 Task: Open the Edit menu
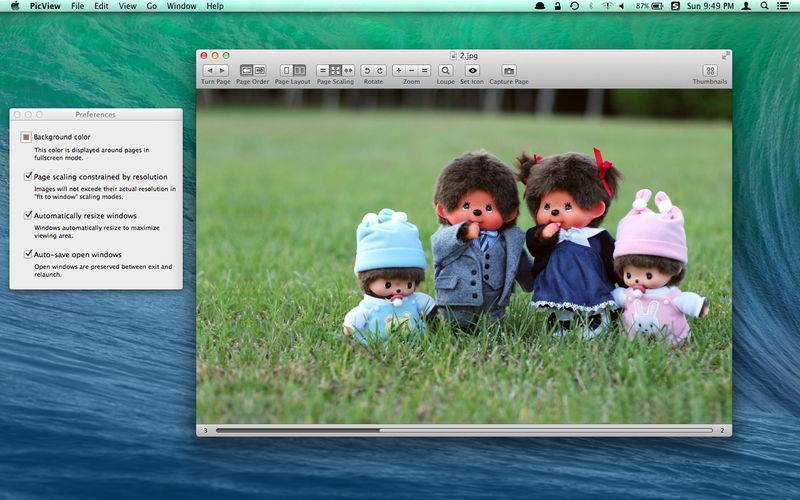[x=101, y=6]
